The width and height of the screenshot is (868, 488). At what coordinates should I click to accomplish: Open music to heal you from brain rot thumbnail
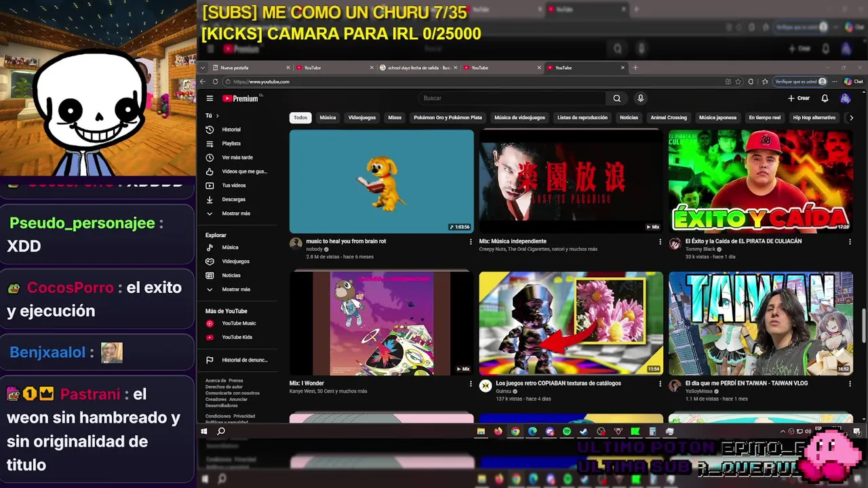click(382, 182)
